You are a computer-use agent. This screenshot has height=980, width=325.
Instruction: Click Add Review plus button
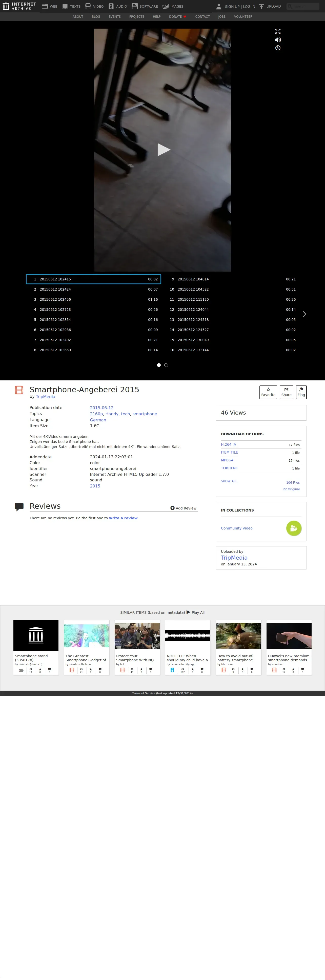tap(184, 508)
